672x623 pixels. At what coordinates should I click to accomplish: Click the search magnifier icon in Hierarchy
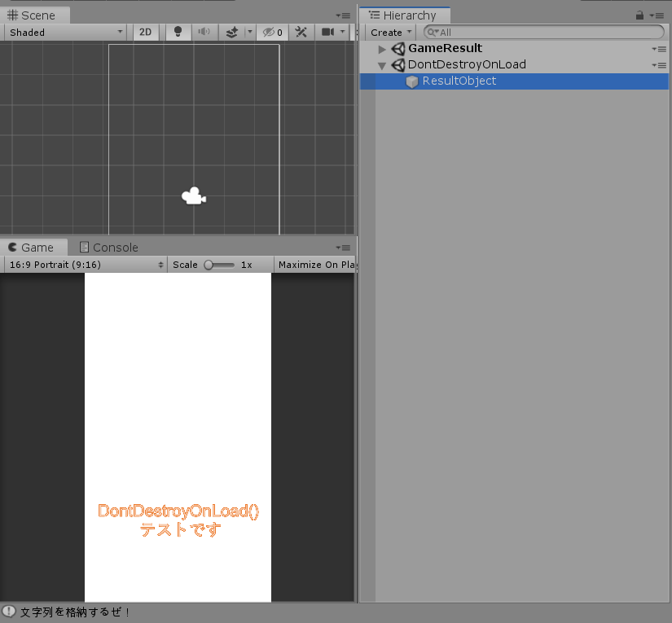pyautogui.click(x=433, y=32)
